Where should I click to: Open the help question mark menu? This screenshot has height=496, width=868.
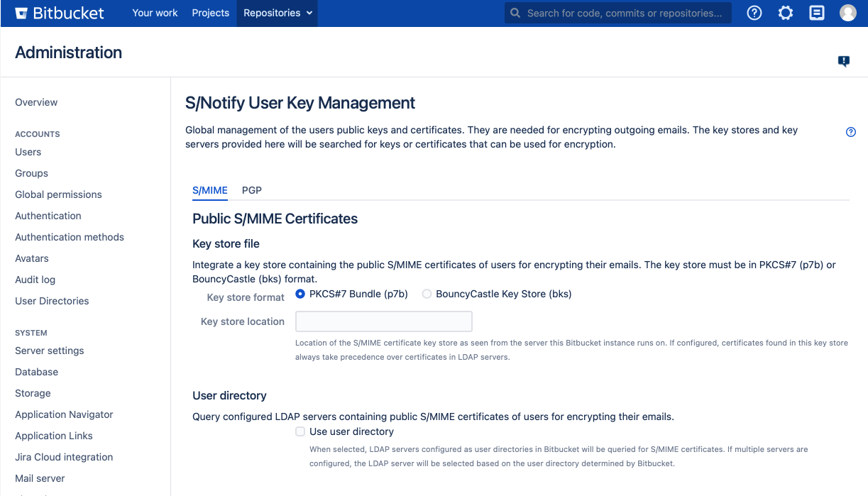pyautogui.click(x=754, y=13)
